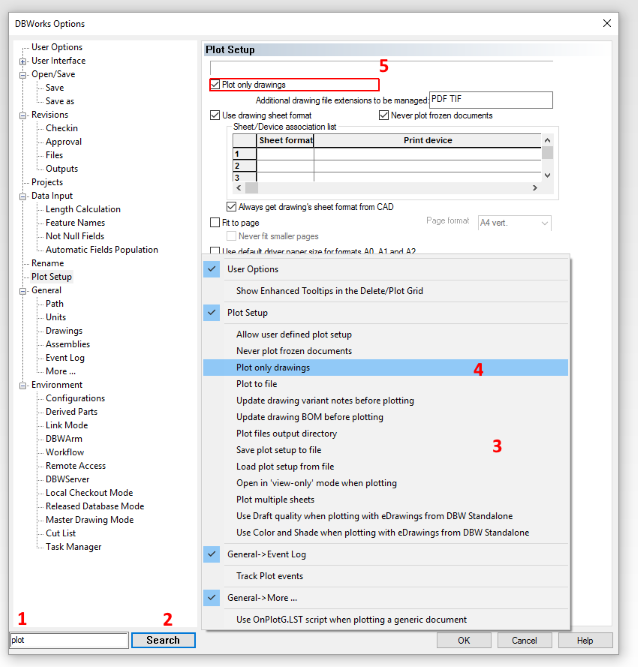Select Update drawing BOM before plotting result
The height and width of the screenshot is (667, 638).
tap(385, 417)
